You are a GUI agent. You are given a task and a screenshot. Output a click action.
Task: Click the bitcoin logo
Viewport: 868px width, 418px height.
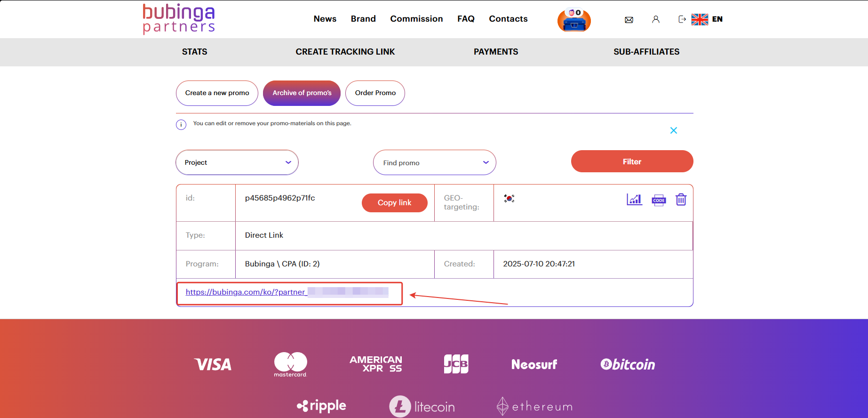coord(628,364)
